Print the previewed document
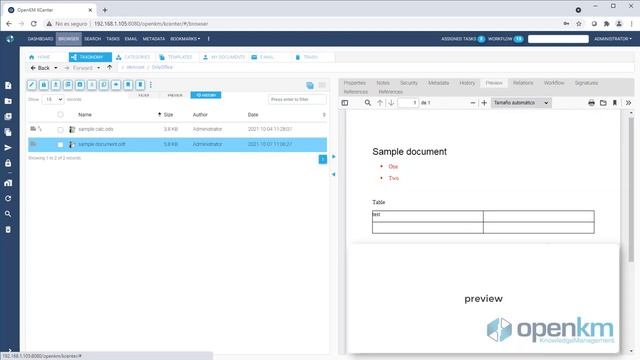This screenshot has width=640, height=360. click(x=591, y=103)
